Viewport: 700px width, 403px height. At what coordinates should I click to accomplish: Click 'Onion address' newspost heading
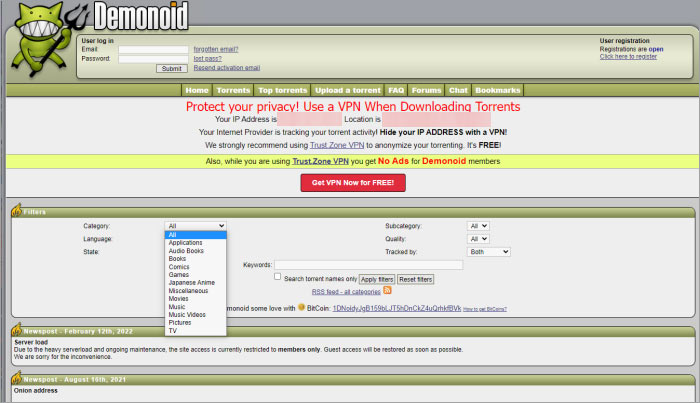tap(36, 391)
